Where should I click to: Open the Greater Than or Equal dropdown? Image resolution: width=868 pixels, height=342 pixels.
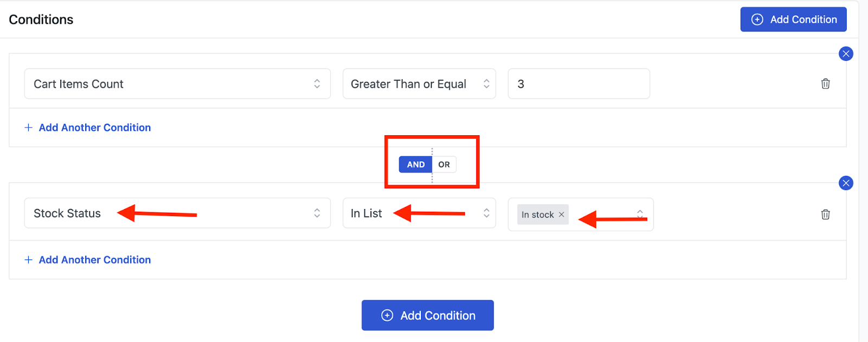pos(419,84)
